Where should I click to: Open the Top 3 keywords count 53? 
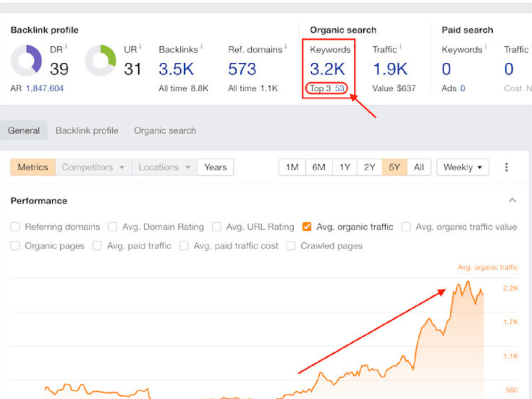pyautogui.click(x=339, y=88)
